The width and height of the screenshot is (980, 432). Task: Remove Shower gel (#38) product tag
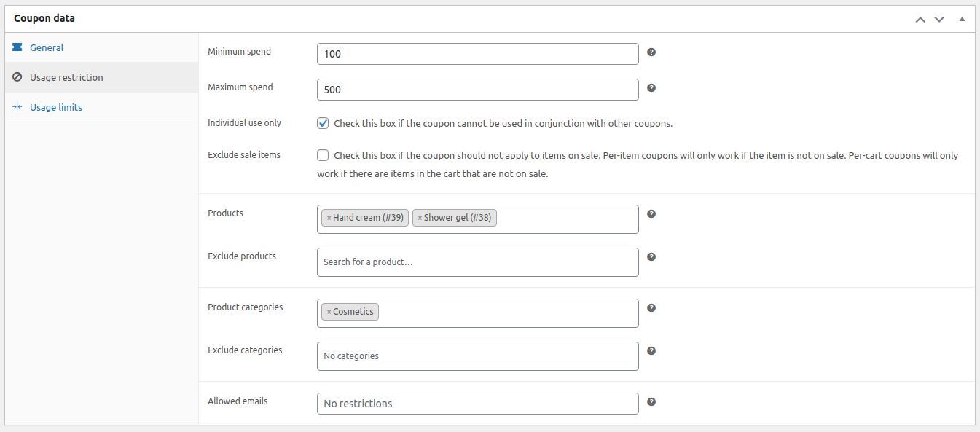point(420,218)
